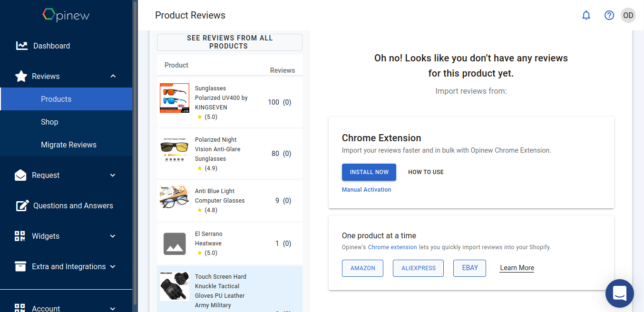This screenshot has height=312, width=644.
Task: Select 'Polarized Night Vision Anti-Glare Sunglasses' name
Action: pyautogui.click(x=218, y=149)
